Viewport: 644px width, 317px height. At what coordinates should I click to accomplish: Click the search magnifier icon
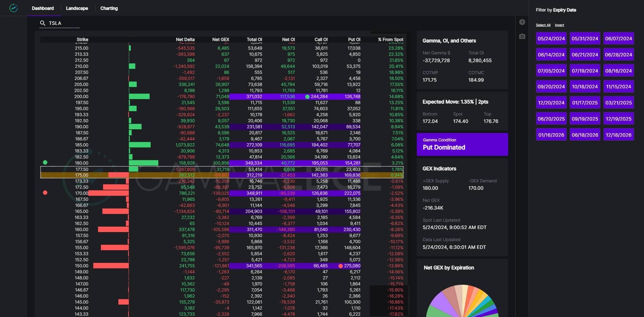43,23
